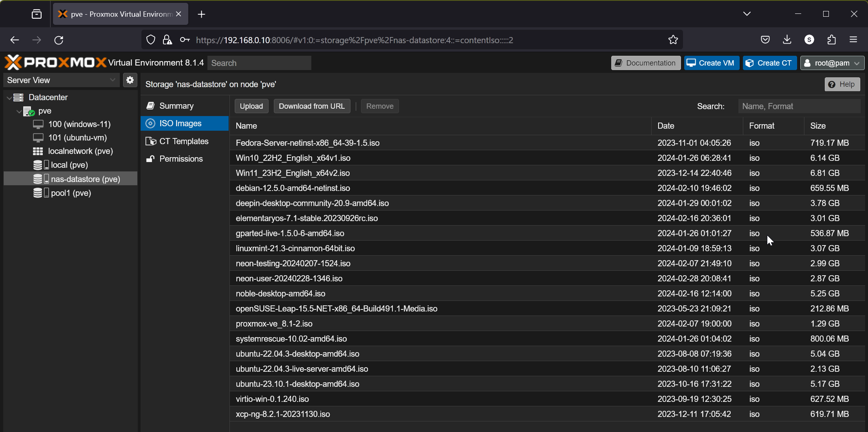
Task: Open the Firefox application menu
Action: pos(853,40)
